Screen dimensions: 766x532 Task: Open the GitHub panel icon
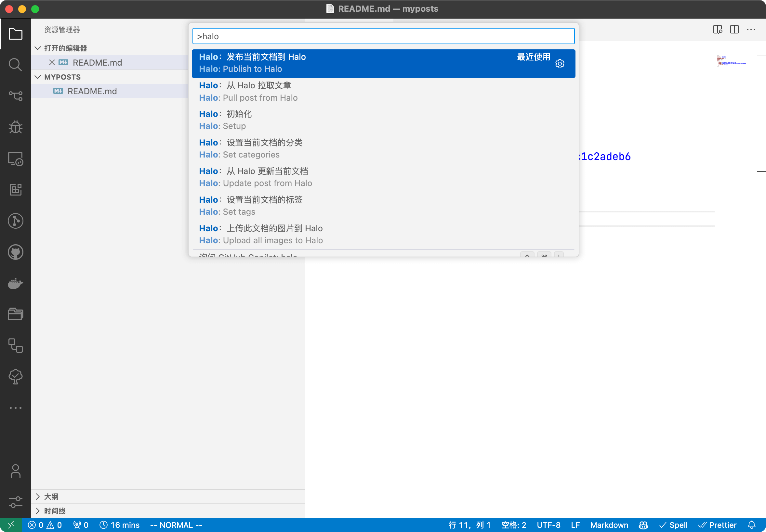pyautogui.click(x=15, y=252)
